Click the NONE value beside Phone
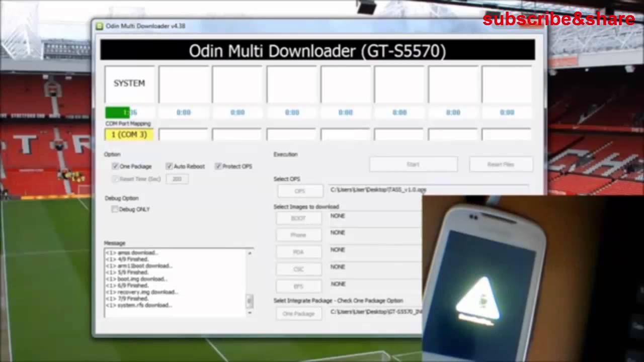Image resolution: width=644 pixels, height=362 pixels. pyautogui.click(x=338, y=233)
